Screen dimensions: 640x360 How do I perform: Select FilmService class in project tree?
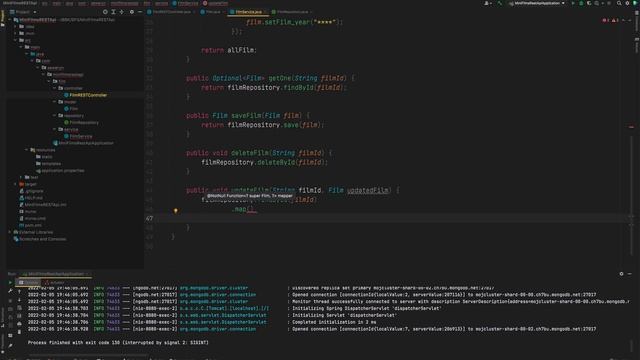[78, 136]
